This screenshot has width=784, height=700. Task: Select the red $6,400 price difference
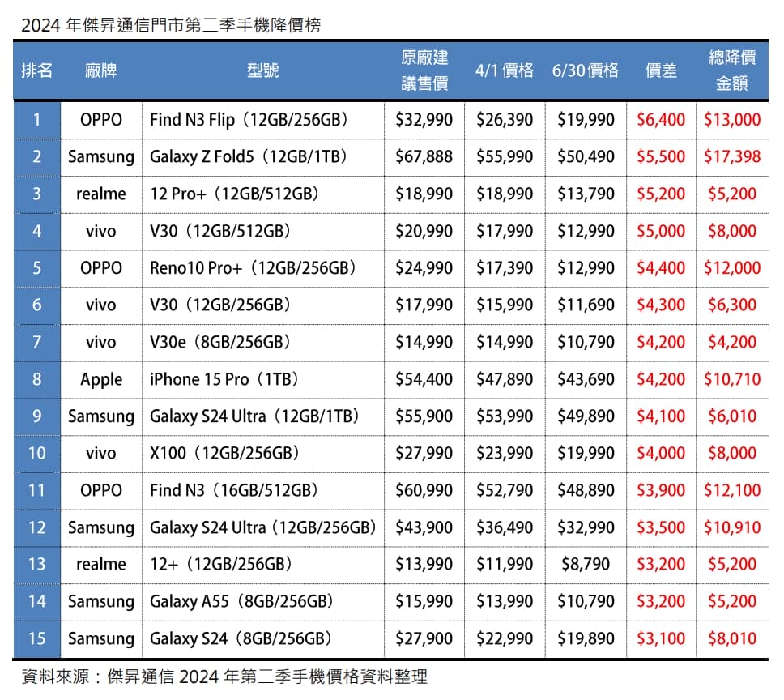pyautogui.click(x=661, y=120)
